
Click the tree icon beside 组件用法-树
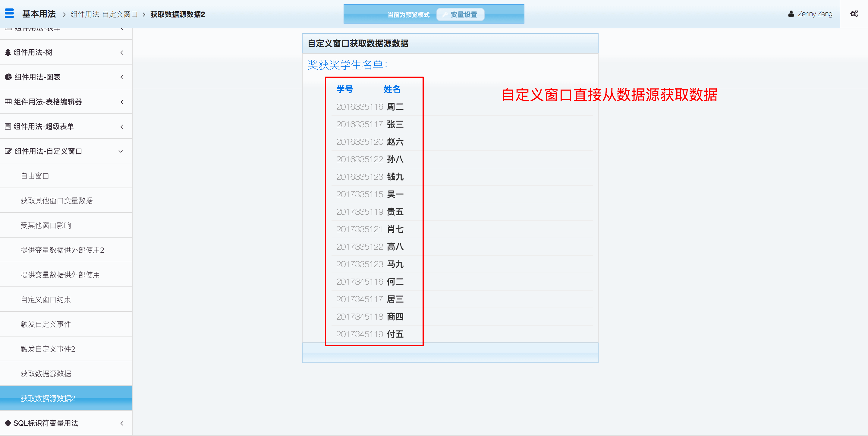[8, 52]
